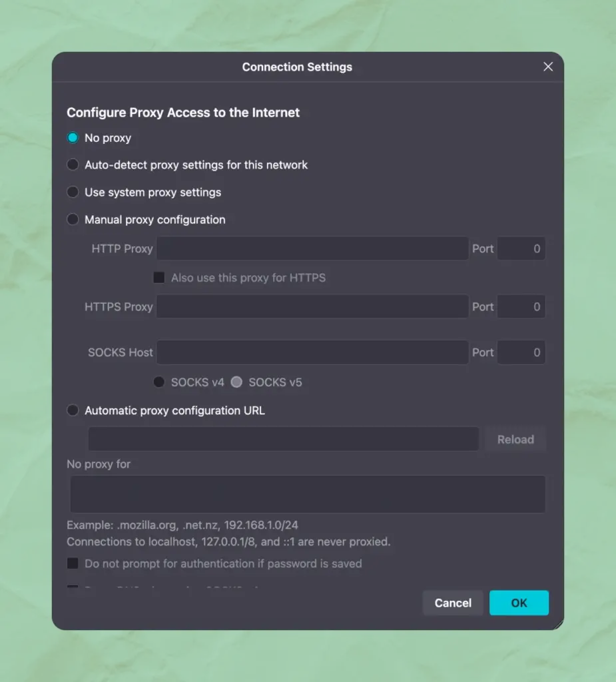Click the Connection Settings title

pyautogui.click(x=297, y=67)
